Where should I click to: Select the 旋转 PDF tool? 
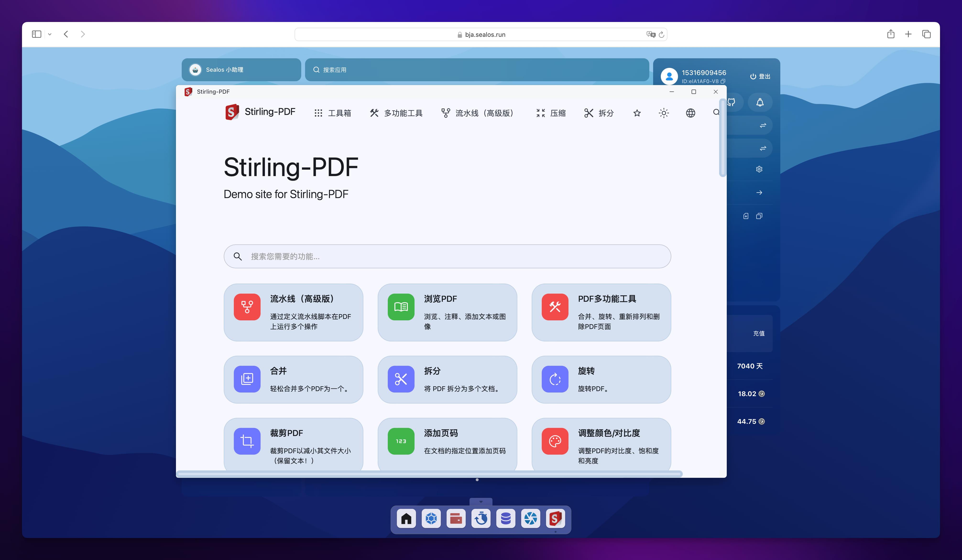[x=601, y=379]
